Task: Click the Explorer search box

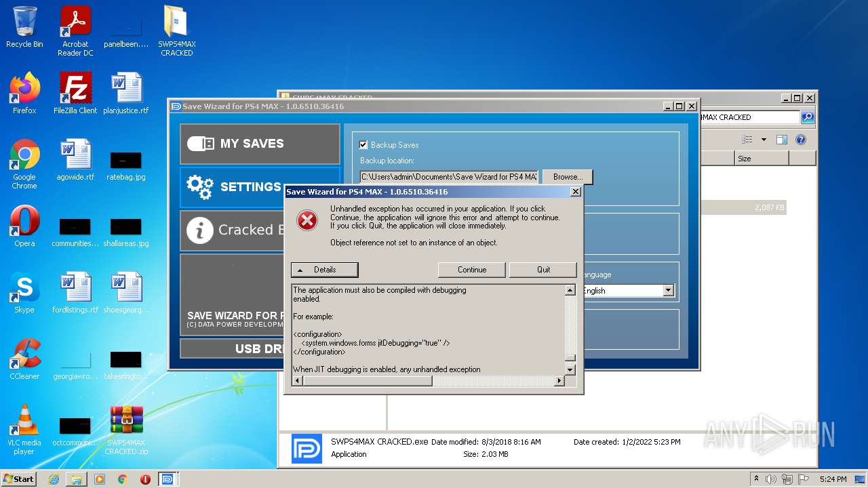Action: [x=749, y=117]
